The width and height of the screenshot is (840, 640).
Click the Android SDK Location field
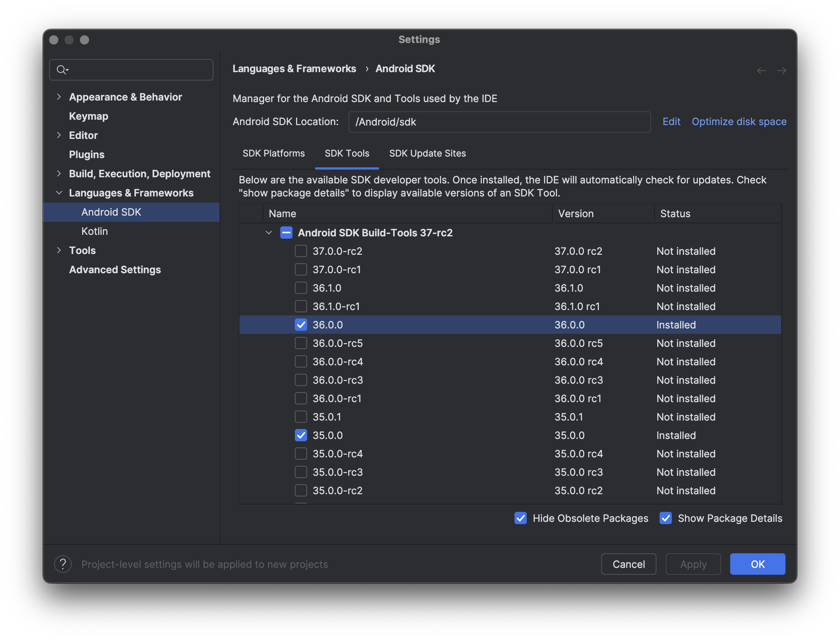click(499, 122)
